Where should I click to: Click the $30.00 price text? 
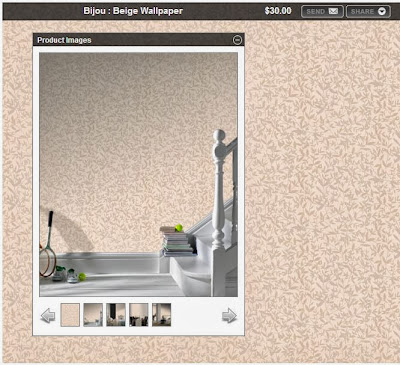(x=278, y=11)
